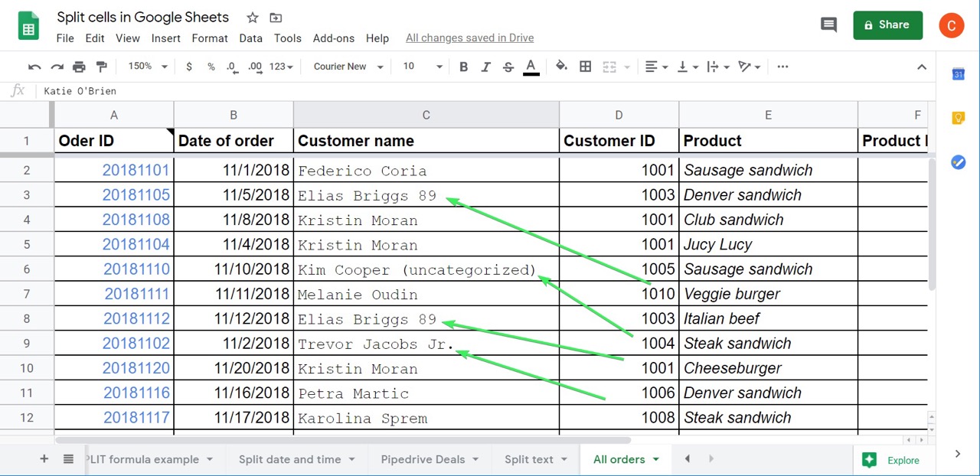
Task: Click the green Share button
Action: 887,25
